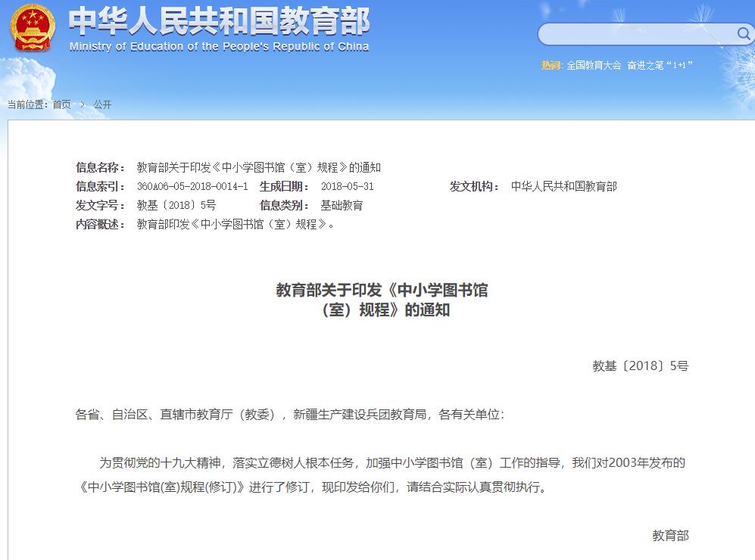Click the bold article headline
The image size is (755, 560).
(382, 300)
